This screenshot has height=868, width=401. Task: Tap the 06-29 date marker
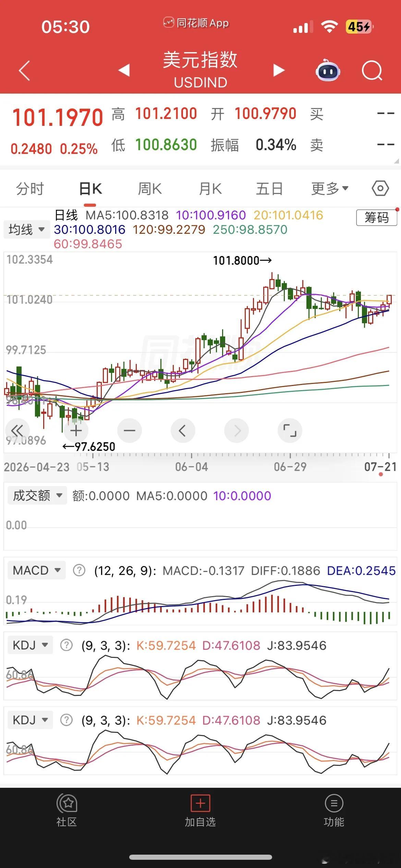tap(290, 467)
